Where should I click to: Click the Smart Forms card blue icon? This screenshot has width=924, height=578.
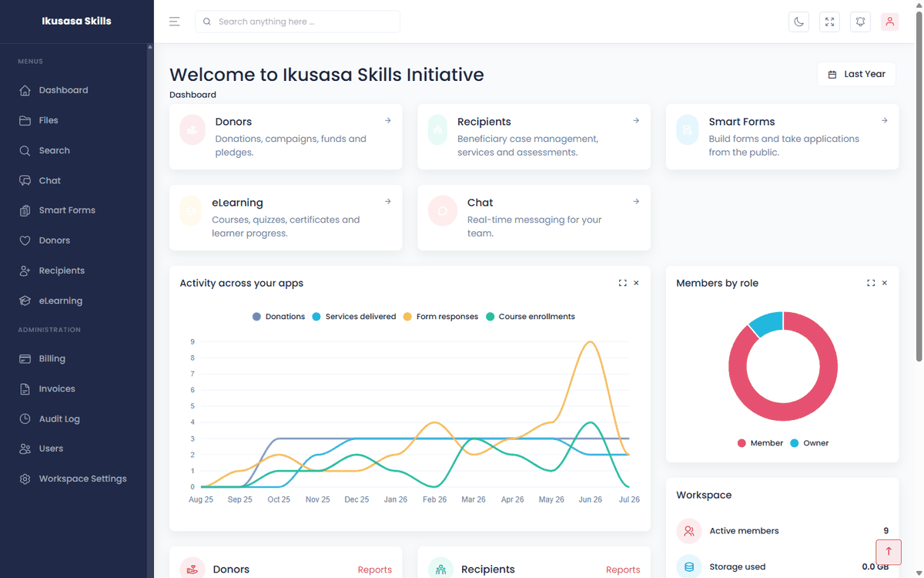tap(688, 129)
